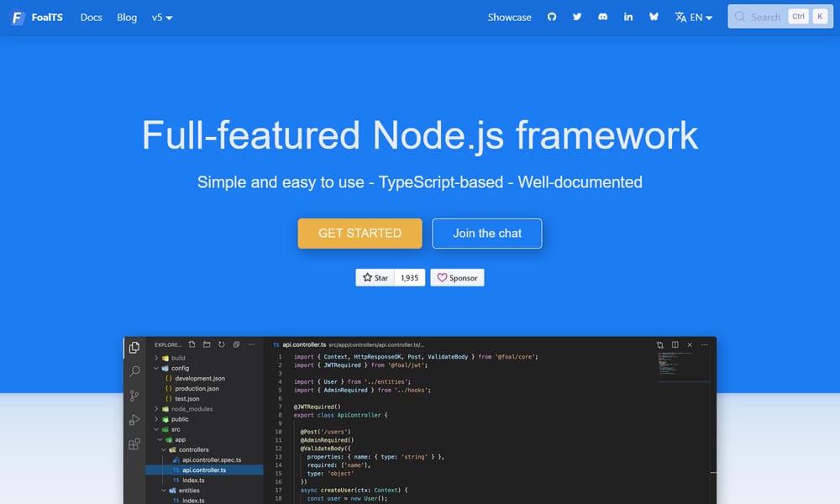Open the Bluesky butterfly icon link
This screenshot has height=504, width=840.
pyautogui.click(x=654, y=17)
